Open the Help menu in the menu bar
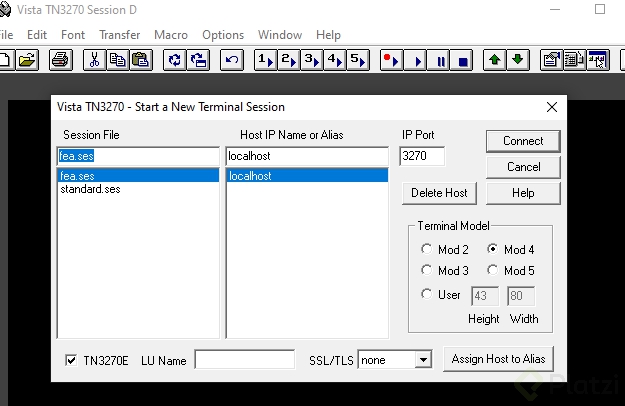 [328, 35]
